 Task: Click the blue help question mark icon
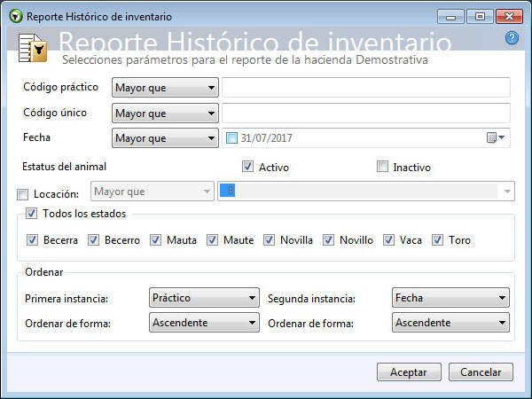coord(512,38)
